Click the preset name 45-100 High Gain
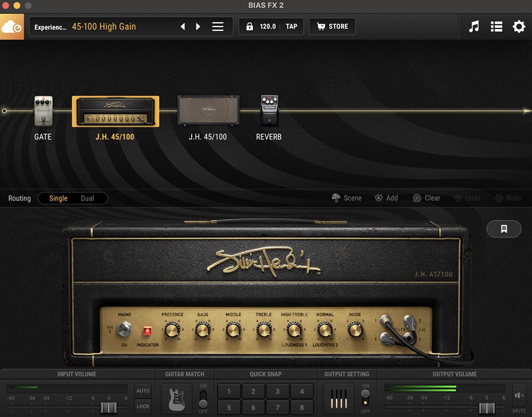Viewport: 532px width, 417px height. tap(104, 27)
